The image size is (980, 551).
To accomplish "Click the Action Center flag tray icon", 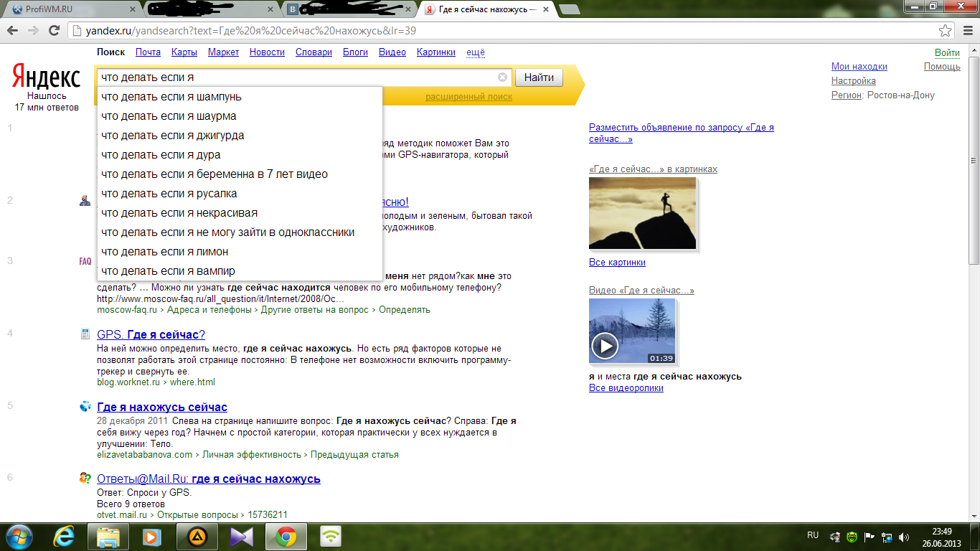I will [x=870, y=536].
